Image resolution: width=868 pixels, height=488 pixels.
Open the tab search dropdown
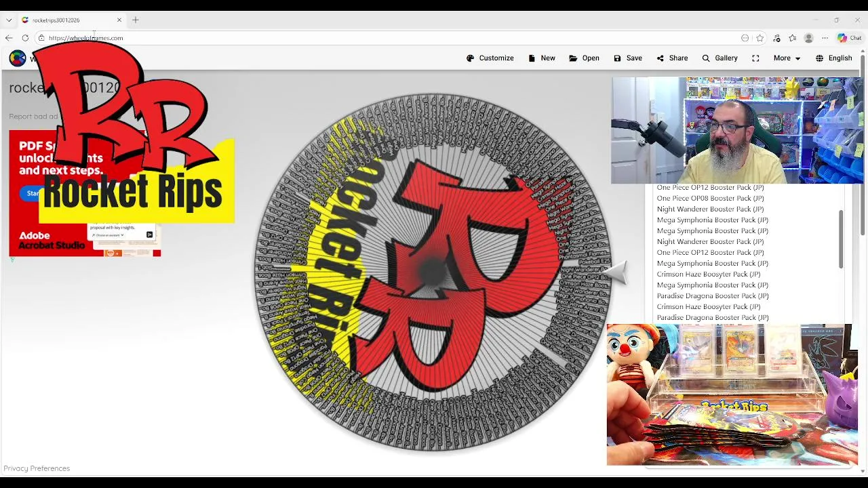pyautogui.click(x=9, y=20)
